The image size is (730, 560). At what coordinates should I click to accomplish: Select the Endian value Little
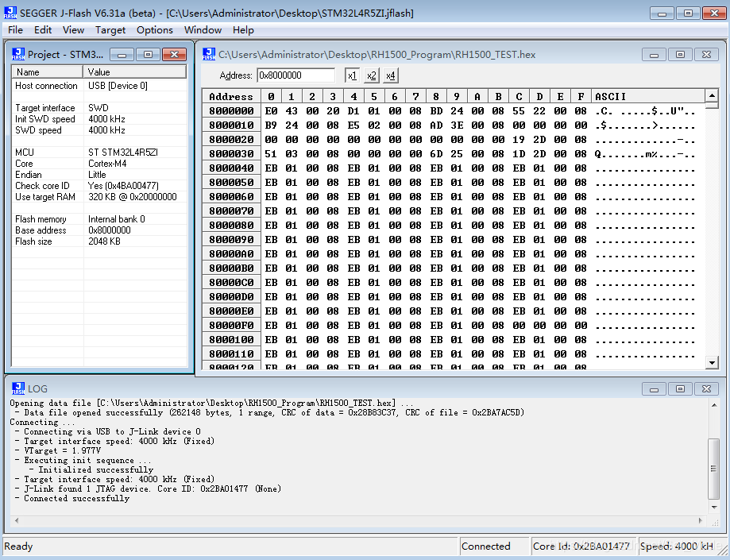(97, 175)
